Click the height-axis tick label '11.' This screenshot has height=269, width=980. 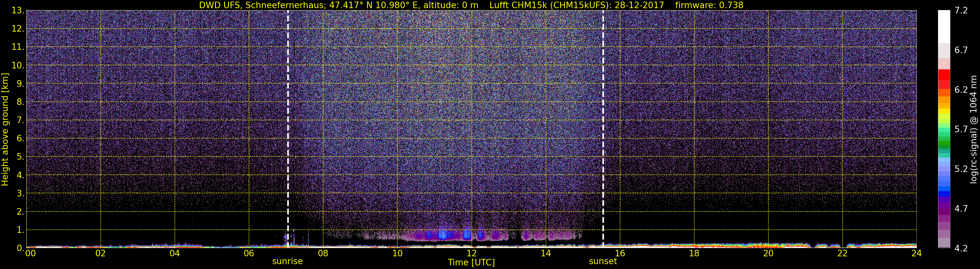click(18, 47)
